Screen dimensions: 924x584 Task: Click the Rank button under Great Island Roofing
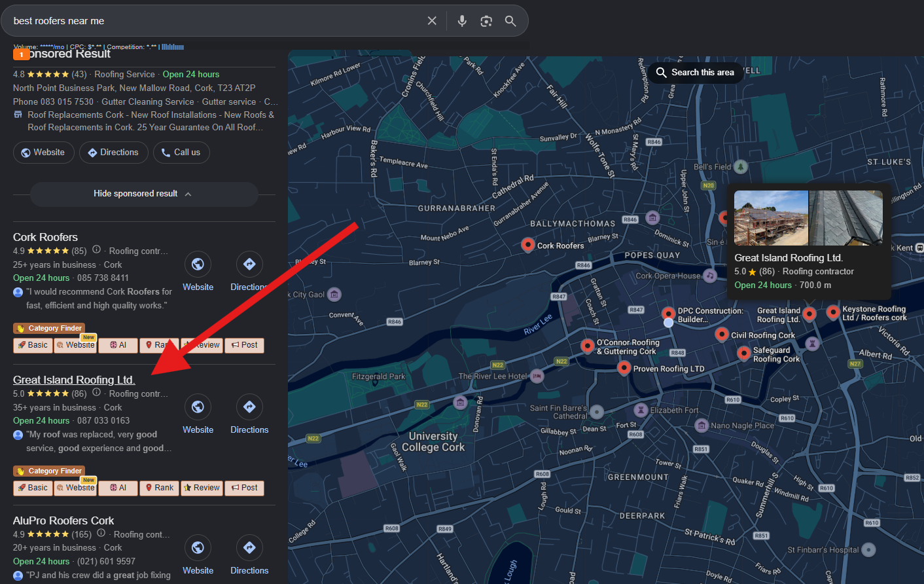159,488
